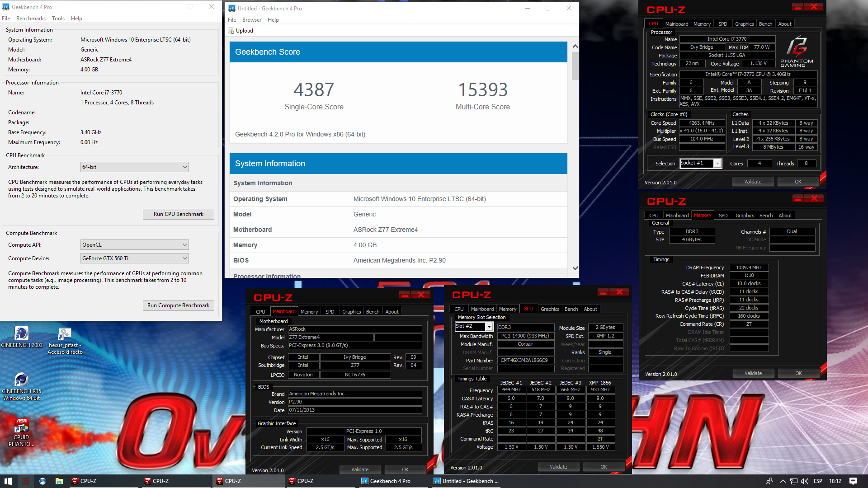This screenshot has width=868, height=488.
Task: Click Geekbench 4 Pro title bar icon
Action: point(6,7)
